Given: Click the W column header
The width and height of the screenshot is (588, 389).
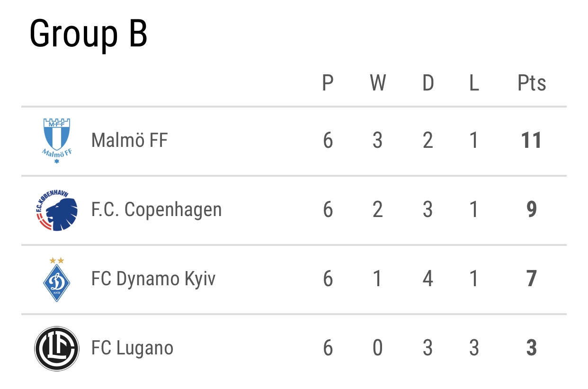Looking at the screenshot, I should 378,83.
